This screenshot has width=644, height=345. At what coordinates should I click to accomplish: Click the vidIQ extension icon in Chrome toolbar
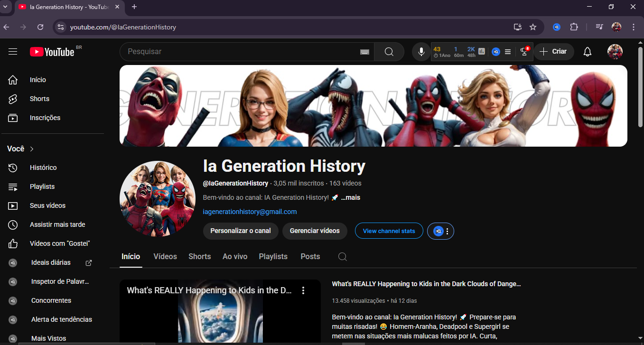click(x=557, y=27)
